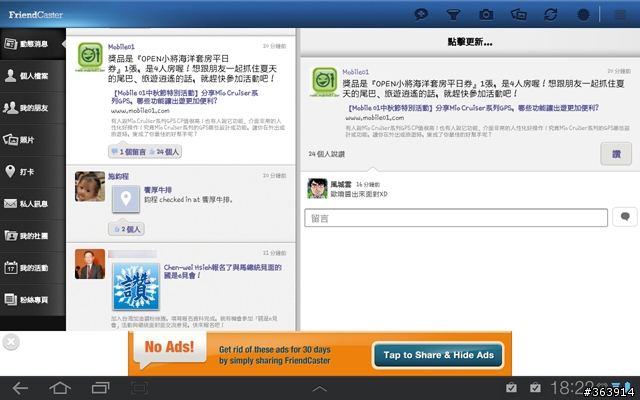This screenshot has width=640, height=400.
Task: Open the overflow menu icon at top right
Action: (620, 15)
